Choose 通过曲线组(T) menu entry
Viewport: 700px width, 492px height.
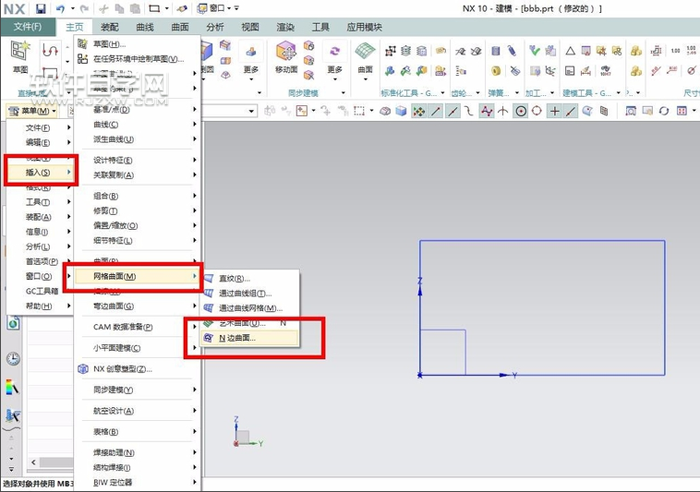click(245, 293)
